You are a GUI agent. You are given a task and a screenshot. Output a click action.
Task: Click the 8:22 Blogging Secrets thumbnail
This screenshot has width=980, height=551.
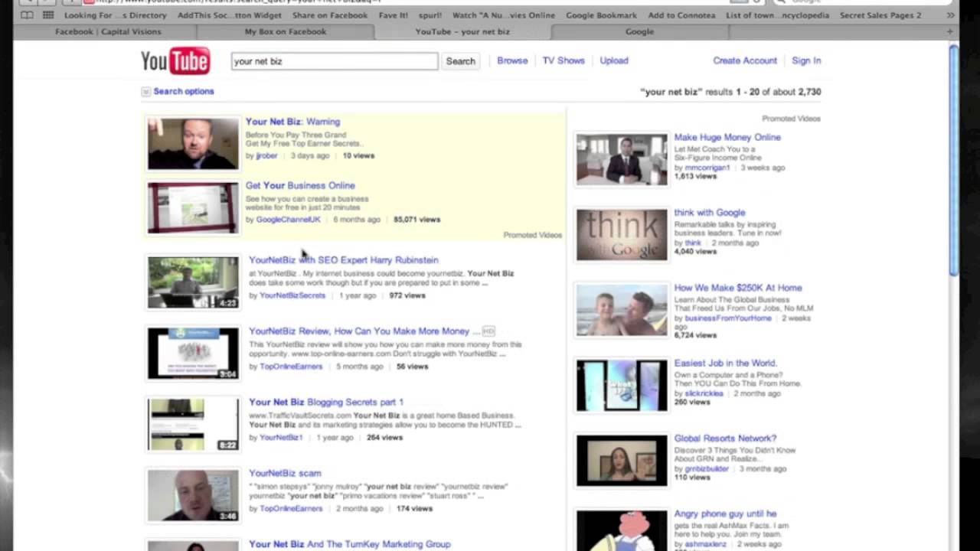click(193, 424)
